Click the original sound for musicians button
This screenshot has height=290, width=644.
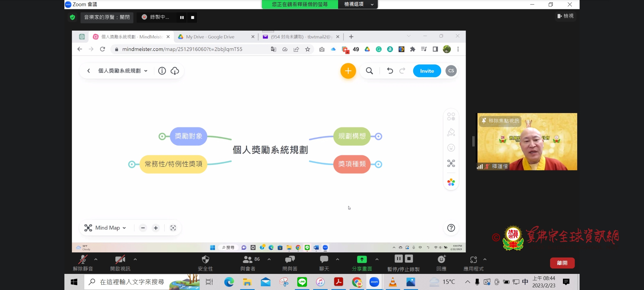(107, 17)
